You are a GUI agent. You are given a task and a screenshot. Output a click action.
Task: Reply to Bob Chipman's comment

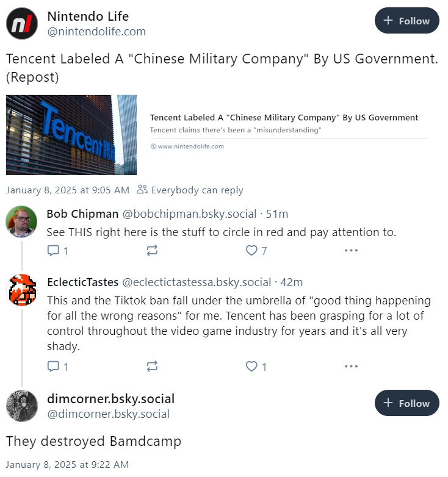[57, 250]
